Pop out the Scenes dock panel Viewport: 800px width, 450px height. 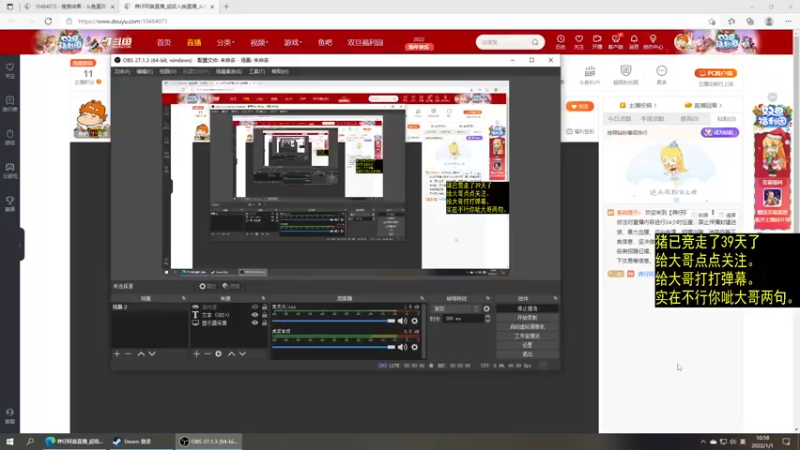[x=184, y=298]
